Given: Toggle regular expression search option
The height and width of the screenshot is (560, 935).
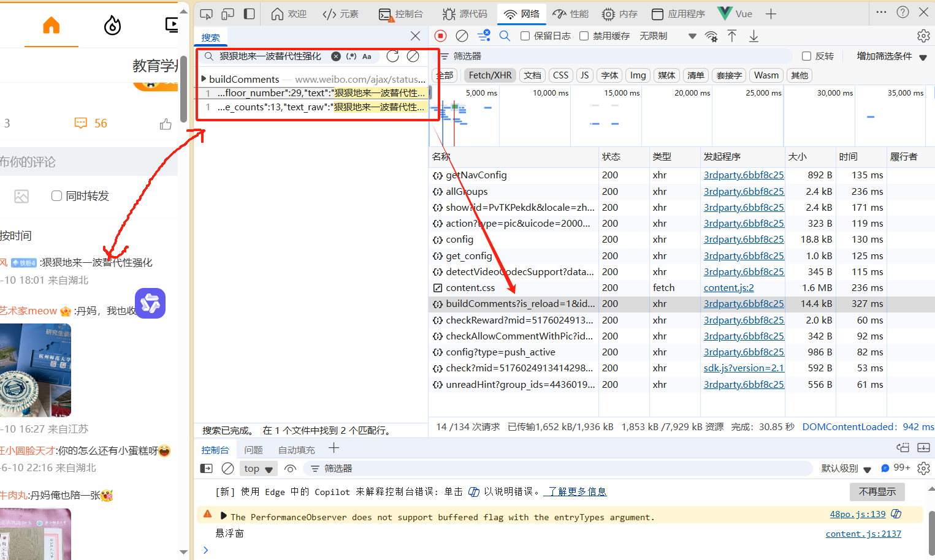Looking at the screenshot, I should [351, 56].
